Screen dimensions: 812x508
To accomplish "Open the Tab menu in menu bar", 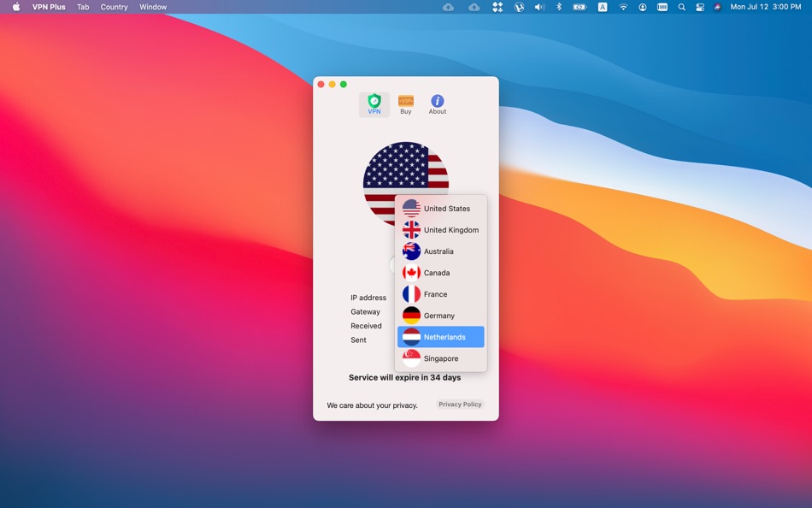I will pyautogui.click(x=83, y=7).
